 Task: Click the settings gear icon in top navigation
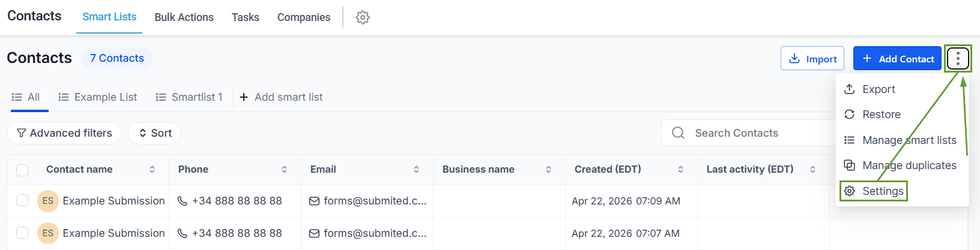click(x=363, y=17)
